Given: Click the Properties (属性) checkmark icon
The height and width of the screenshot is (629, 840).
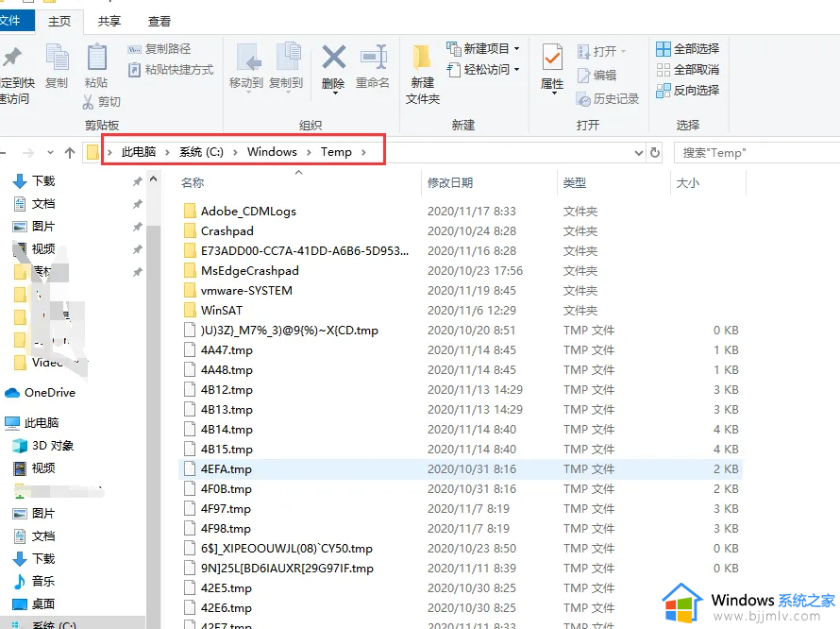Looking at the screenshot, I should (552, 57).
